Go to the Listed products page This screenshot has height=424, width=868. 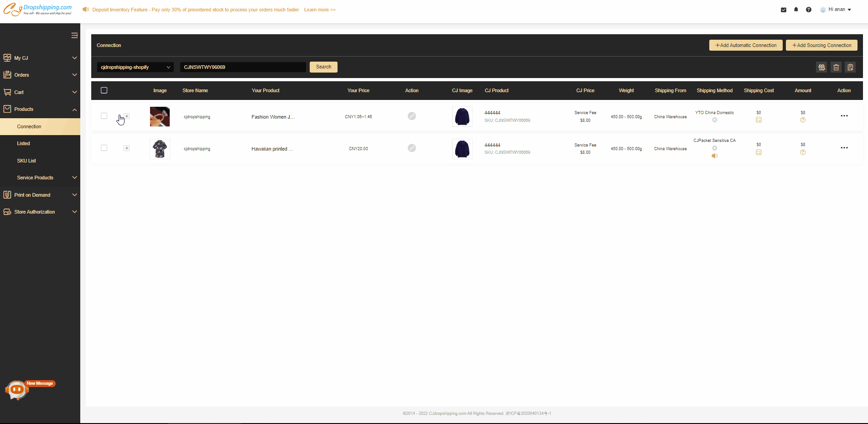tap(23, 143)
